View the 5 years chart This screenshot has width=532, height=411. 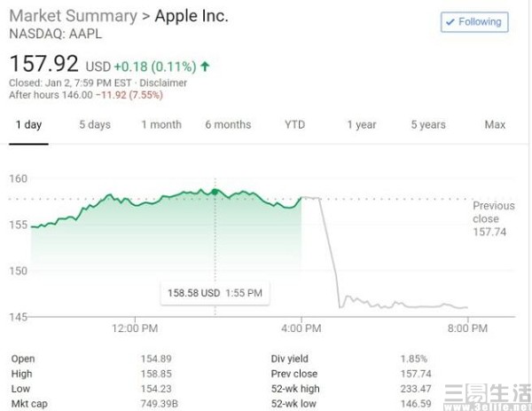pos(427,125)
